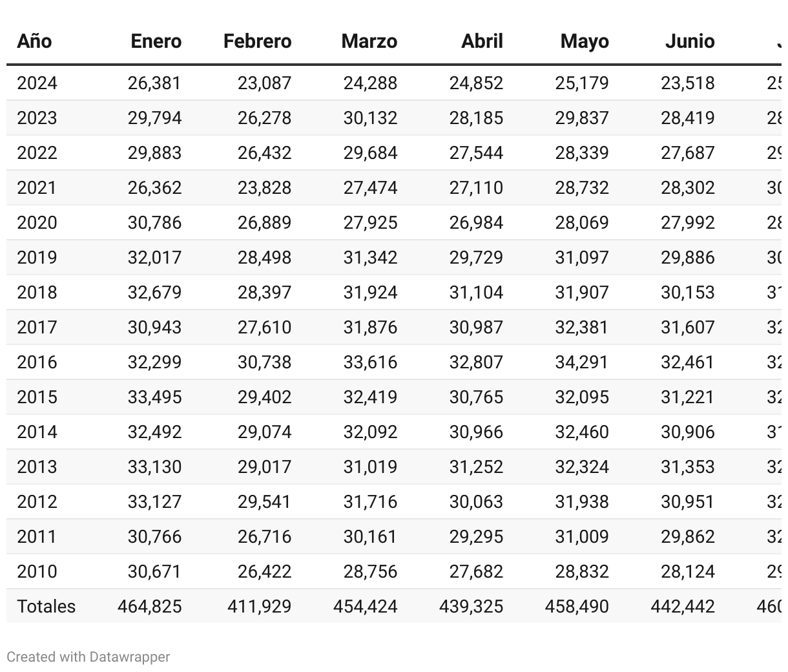Click the Febrero column header
The height and width of the screenshot is (672, 788).
click(257, 41)
